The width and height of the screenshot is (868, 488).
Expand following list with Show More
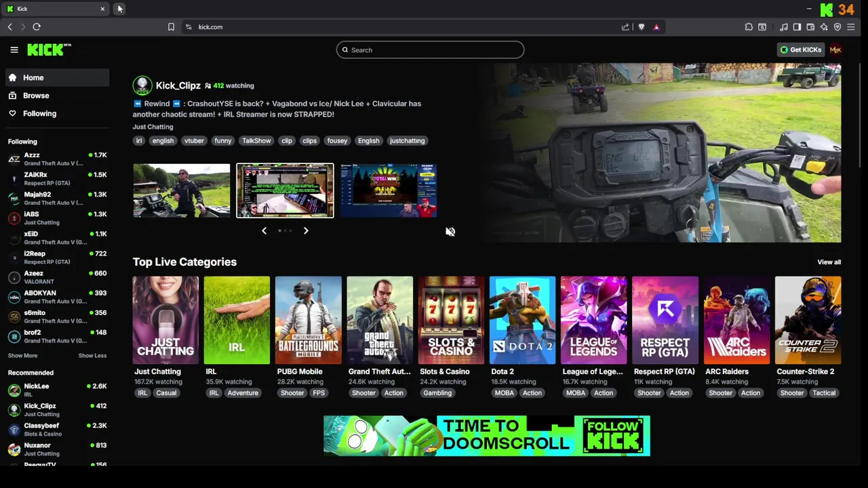[x=22, y=356]
